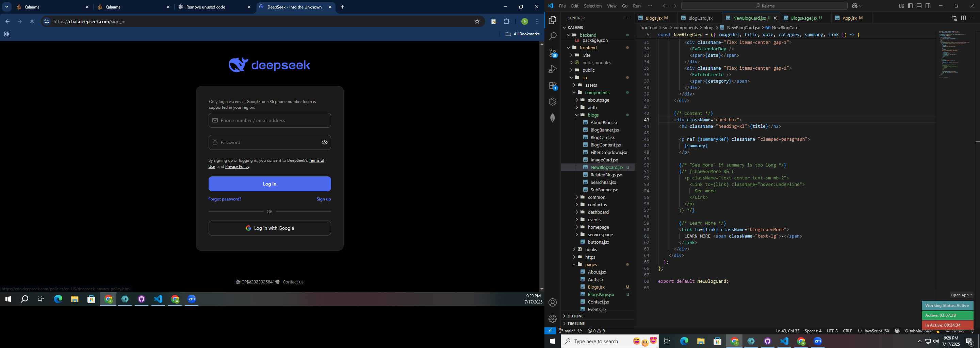Click the Log in button
The image size is (980, 348).
click(x=270, y=184)
